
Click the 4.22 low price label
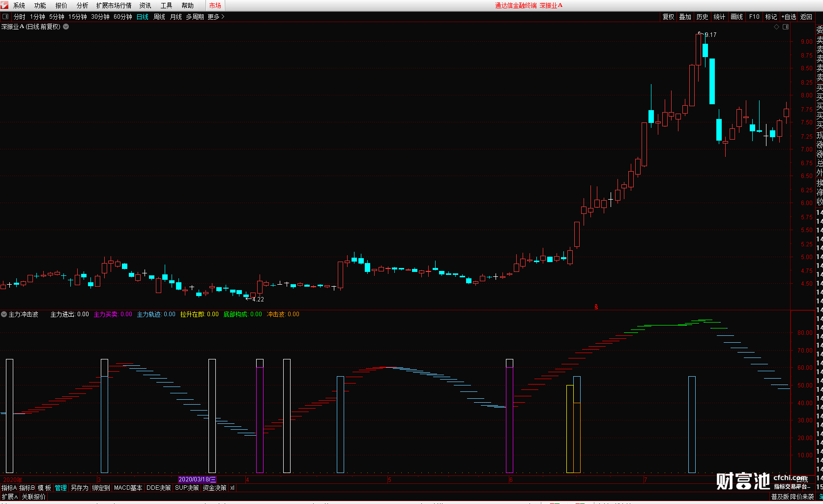(258, 299)
